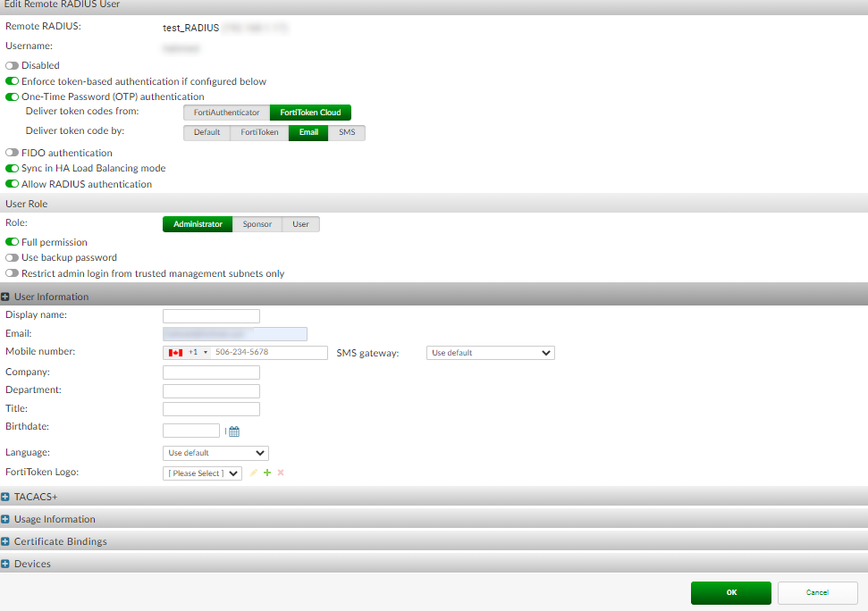Expand the Certificate Bindings section
Image resolution: width=868 pixels, height=611 pixels.
click(x=7, y=540)
